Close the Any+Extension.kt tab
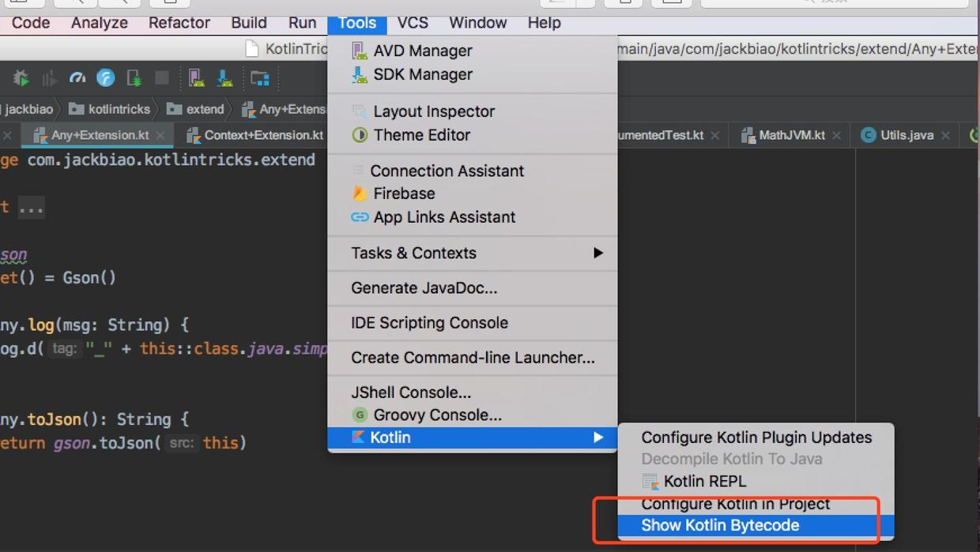This screenshot has height=552, width=980. [x=160, y=136]
